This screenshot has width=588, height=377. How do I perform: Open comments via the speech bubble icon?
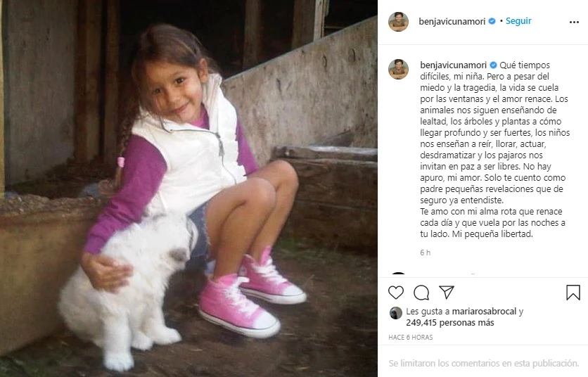click(x=421, y=293)
